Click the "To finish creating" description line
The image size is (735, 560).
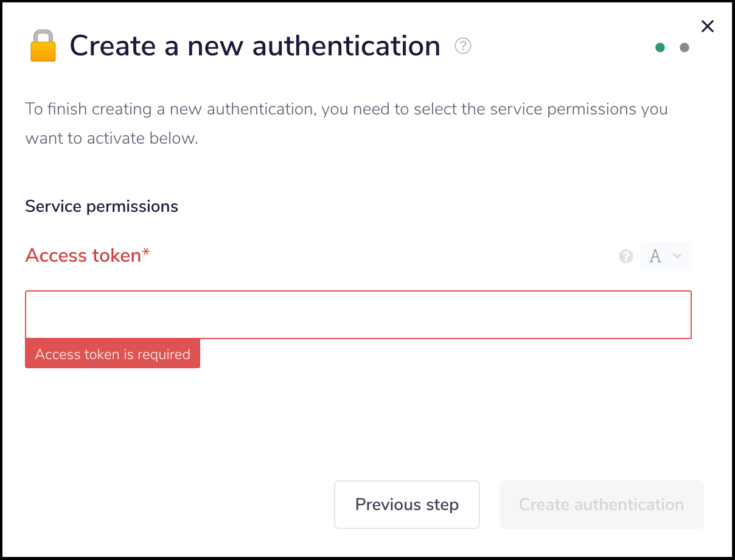coord(346,110)
